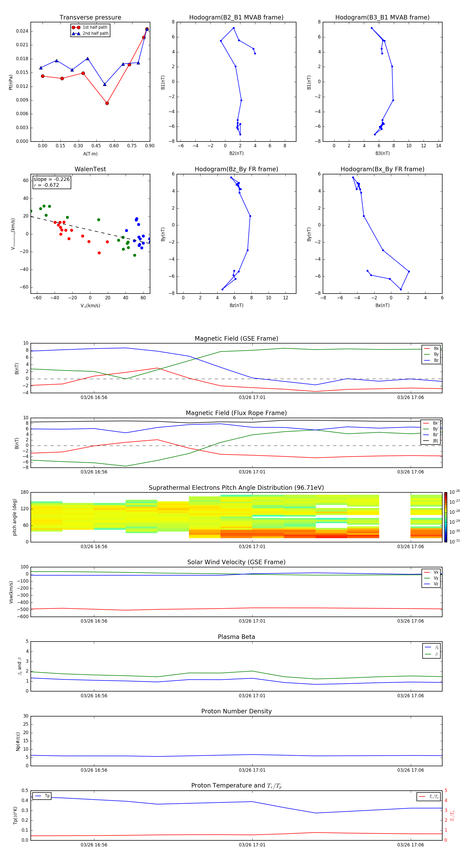Select the "2nd half path" legend entry
This screenshot has height=868, width=473.
[x=90, y=33]
